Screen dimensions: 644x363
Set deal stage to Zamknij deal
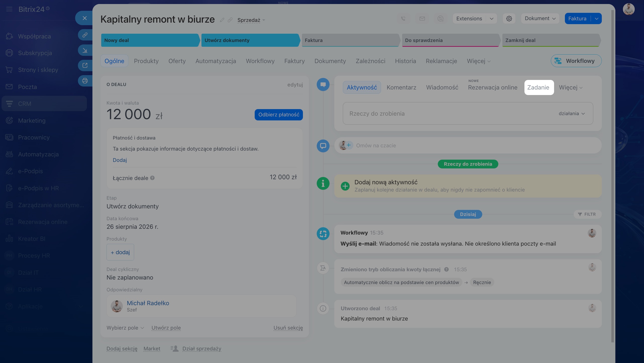(x=551, y=40)
